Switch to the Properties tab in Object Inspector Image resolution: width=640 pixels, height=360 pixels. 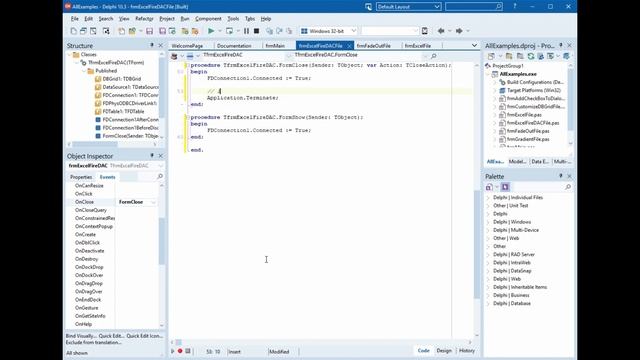click(x=81, y=177)
